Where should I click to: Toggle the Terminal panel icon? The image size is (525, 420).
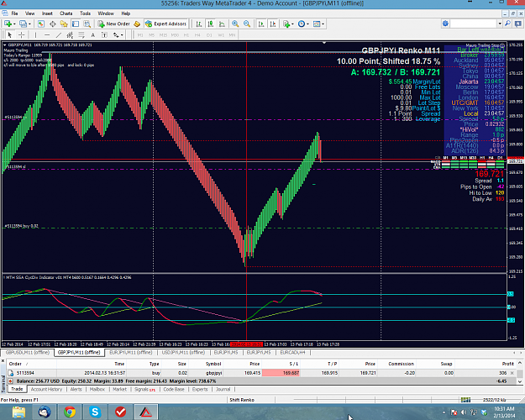click(x=76, y=24)
